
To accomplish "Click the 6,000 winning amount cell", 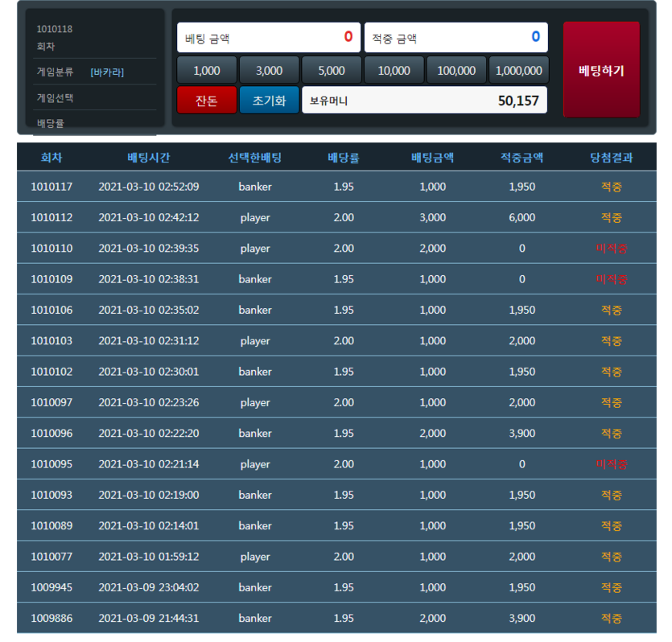I will pos(522,217).
